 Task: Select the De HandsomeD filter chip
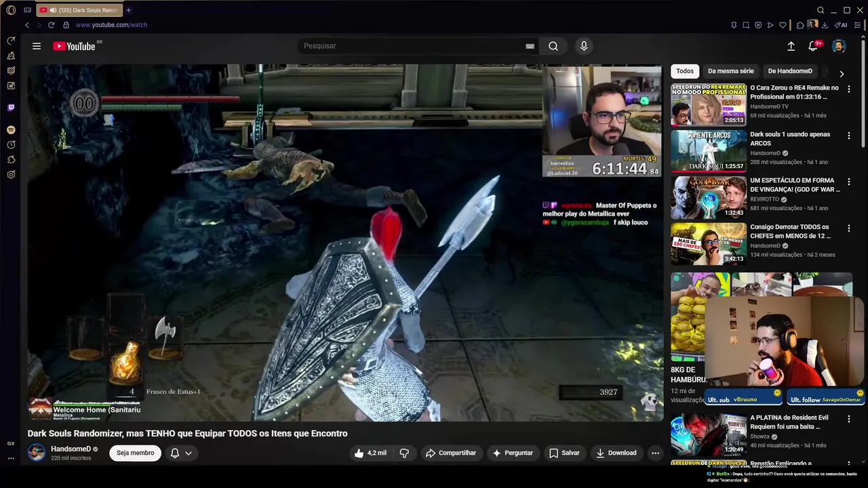coord(790,71)
